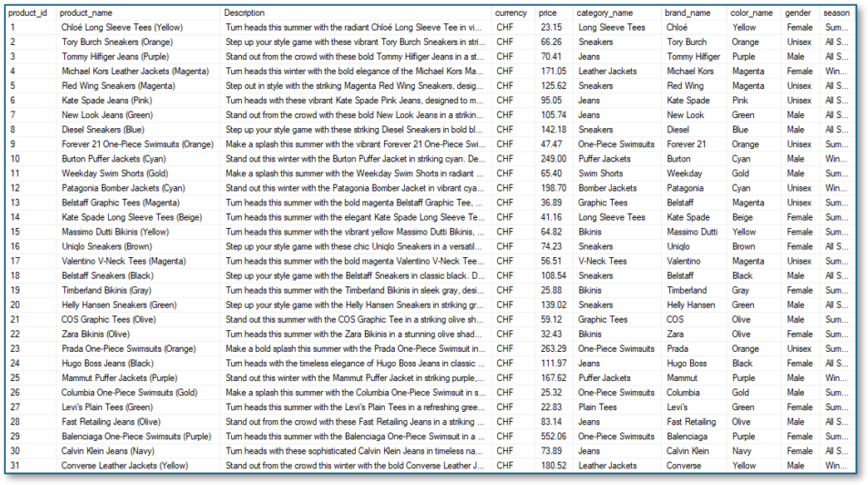Select the cell "Belstaff Graphic Tees (Magenta)"
This screenshot has height=485, width=868.
(x=120, y=203)
